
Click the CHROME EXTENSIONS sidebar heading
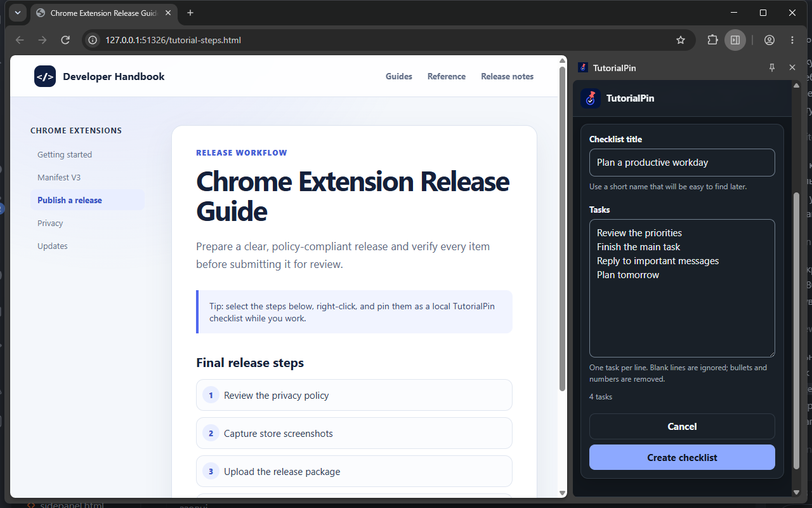(76, 131)
